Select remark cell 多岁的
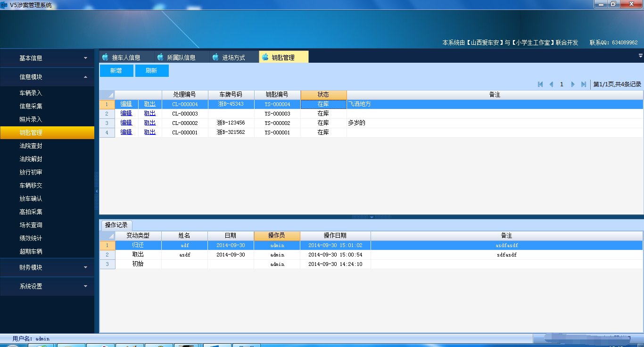644x347 pixels. [x=495, y=123]
